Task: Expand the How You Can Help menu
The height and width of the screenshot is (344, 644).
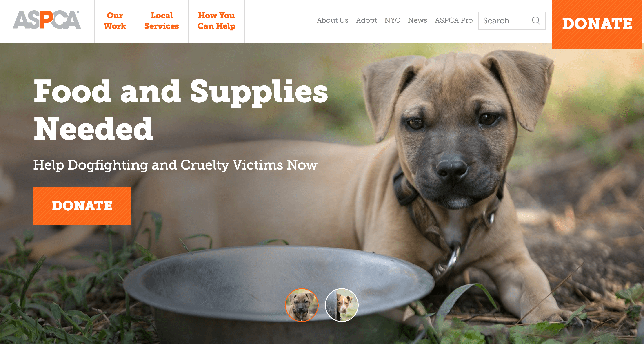Action: (216, 21)
